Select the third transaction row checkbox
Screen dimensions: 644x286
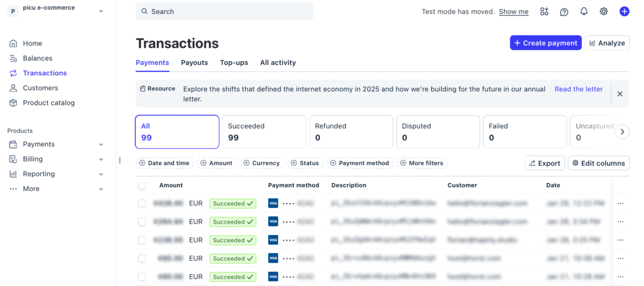coord(142,240)
